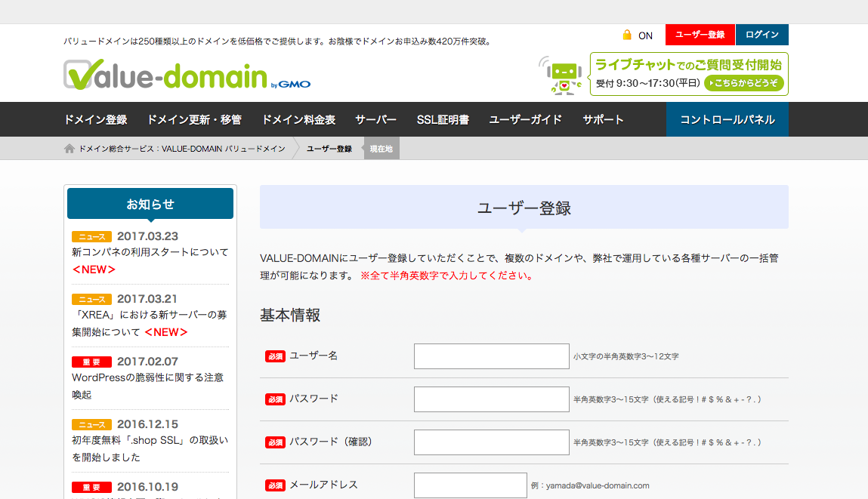
Task: Open the ドメイン登録 menu
Action: click(96, 119)
